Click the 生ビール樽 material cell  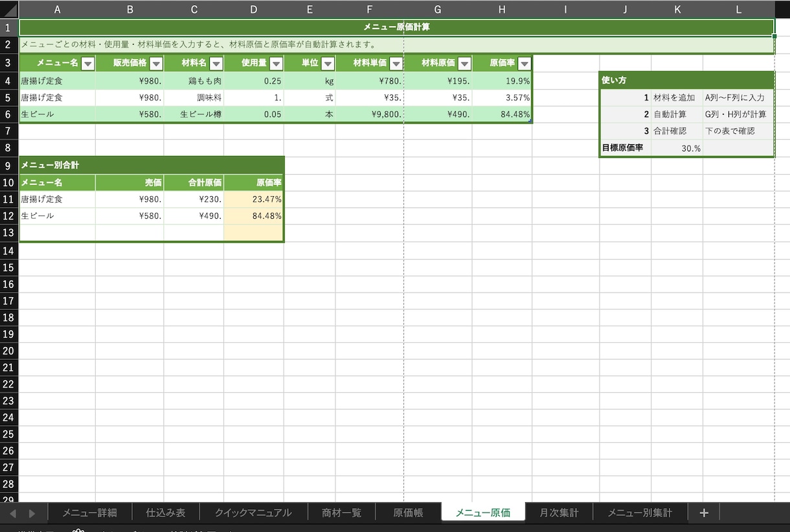pyautogui.click(x=194, y=115)
